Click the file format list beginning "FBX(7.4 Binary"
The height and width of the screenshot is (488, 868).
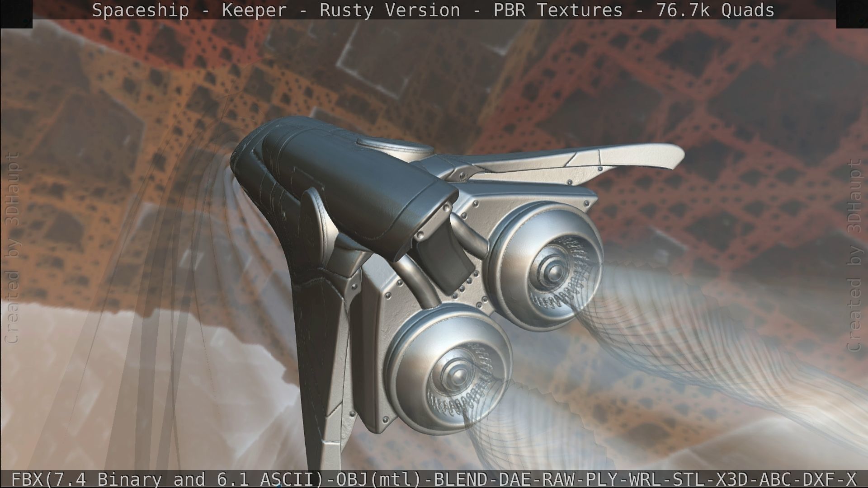(434, 479)
